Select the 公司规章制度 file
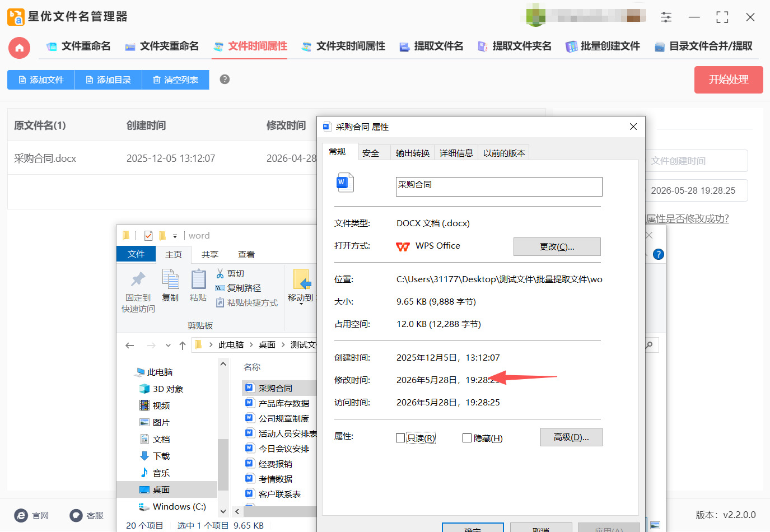Viewport: 770px width, 532px height. pos(277,418)
